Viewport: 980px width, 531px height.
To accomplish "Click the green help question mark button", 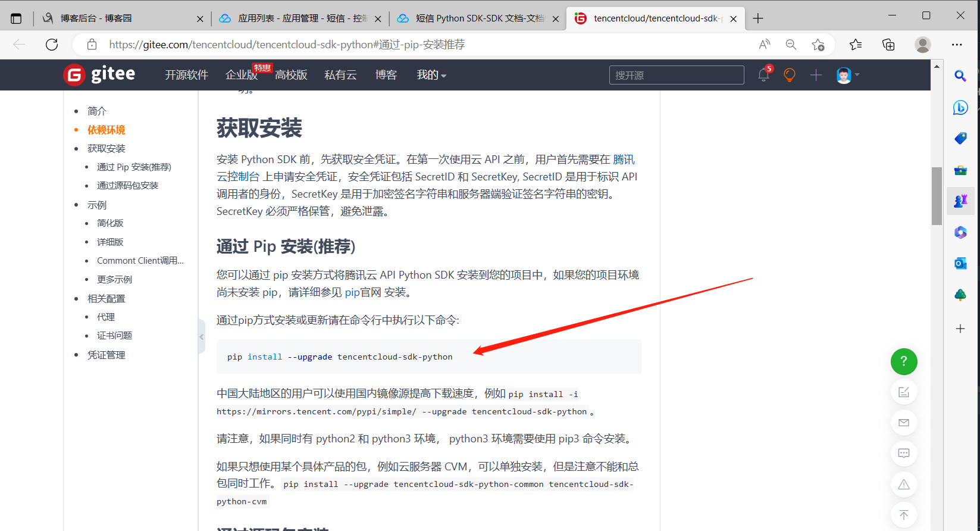I will point(904,361).
